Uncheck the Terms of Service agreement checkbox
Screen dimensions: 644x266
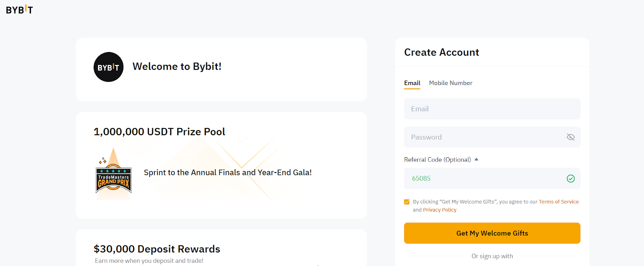click(407, 202)
